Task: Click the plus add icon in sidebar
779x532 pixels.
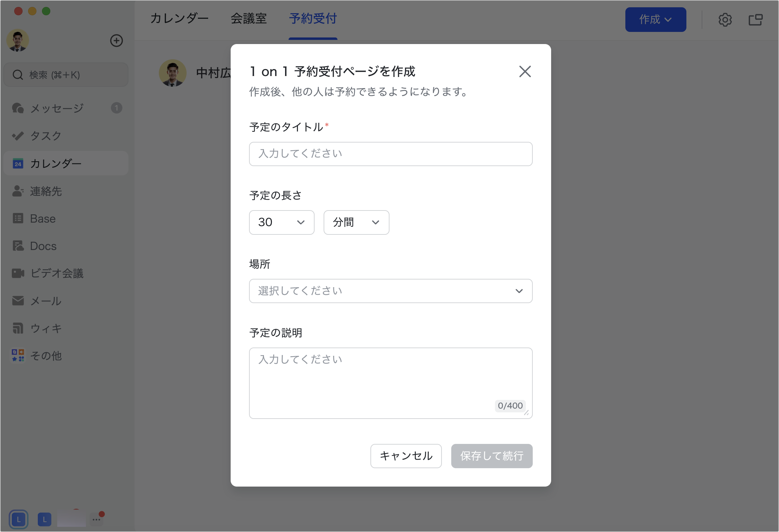Action: (117, 41)
